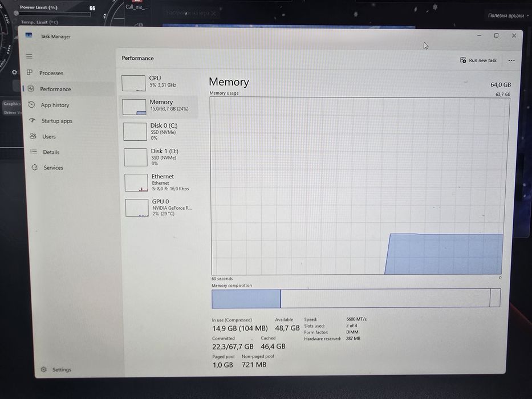The height and width of the screenshot is (399, 532).
Task: Select the Disk 1 (D:) mini graph
Action: coord(135,157)
